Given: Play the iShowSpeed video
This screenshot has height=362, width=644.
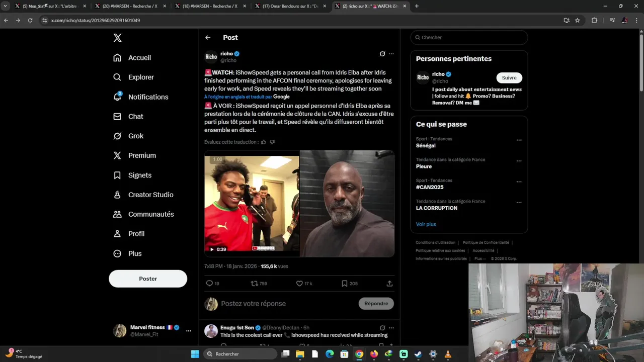Looking at the screenshot, I should point(252,204).
